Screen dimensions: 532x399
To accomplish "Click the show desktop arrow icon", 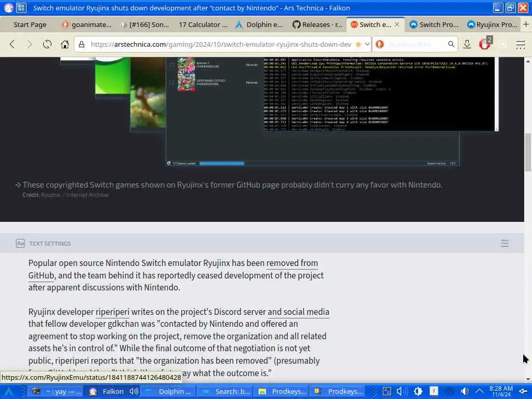I will point(524,392).
